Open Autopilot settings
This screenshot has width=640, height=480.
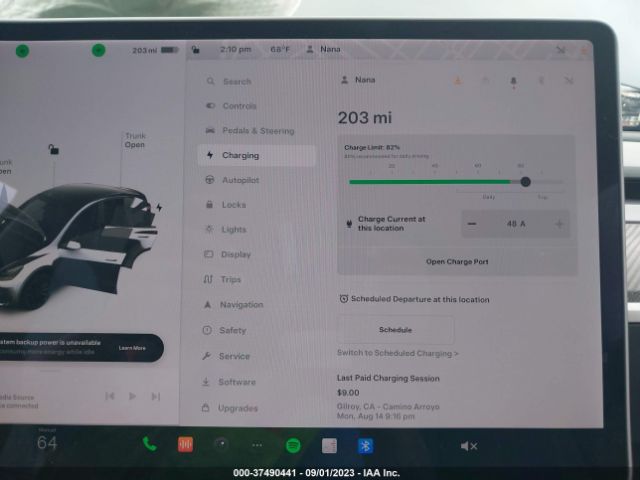pos(232,180)
